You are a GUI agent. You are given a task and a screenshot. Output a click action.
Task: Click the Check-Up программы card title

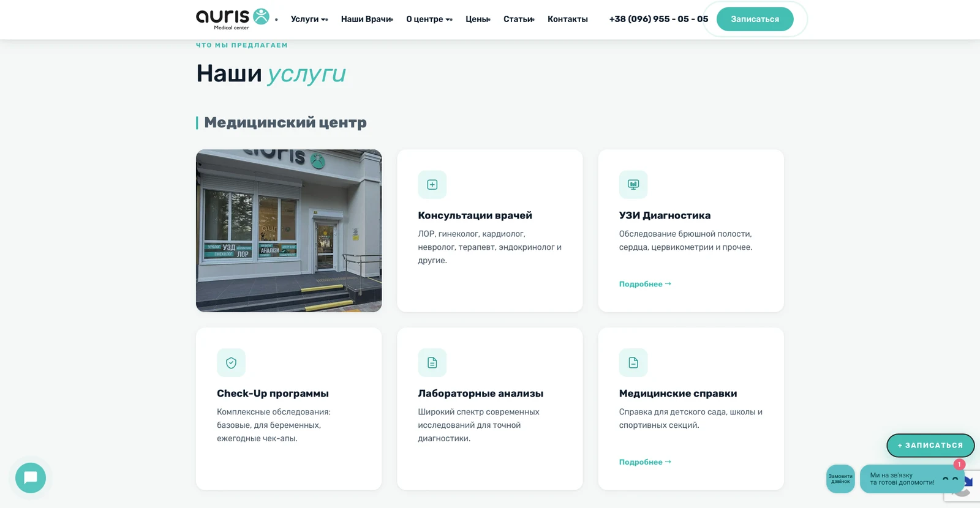pyautogui.click(x=273, y=394)
